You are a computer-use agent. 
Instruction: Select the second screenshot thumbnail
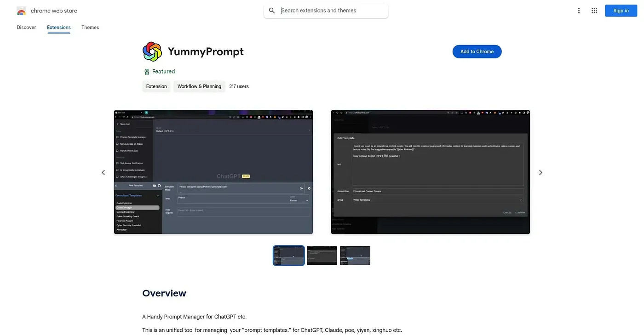pos(322,256)
